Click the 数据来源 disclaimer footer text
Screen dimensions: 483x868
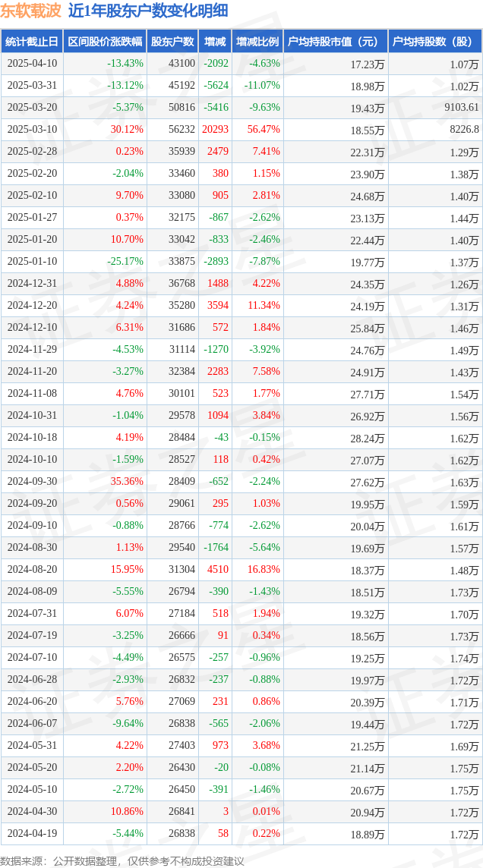click(x=122, y=860)
